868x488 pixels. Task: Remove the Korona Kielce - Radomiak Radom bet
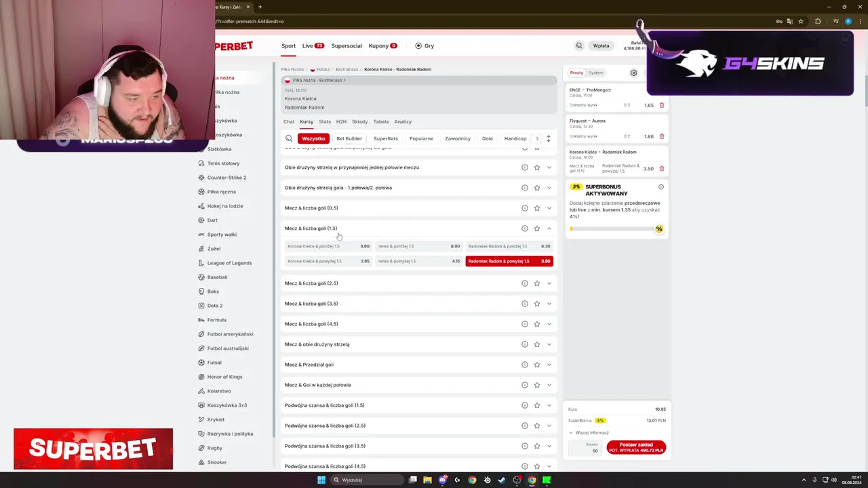(x=662, y=168)
